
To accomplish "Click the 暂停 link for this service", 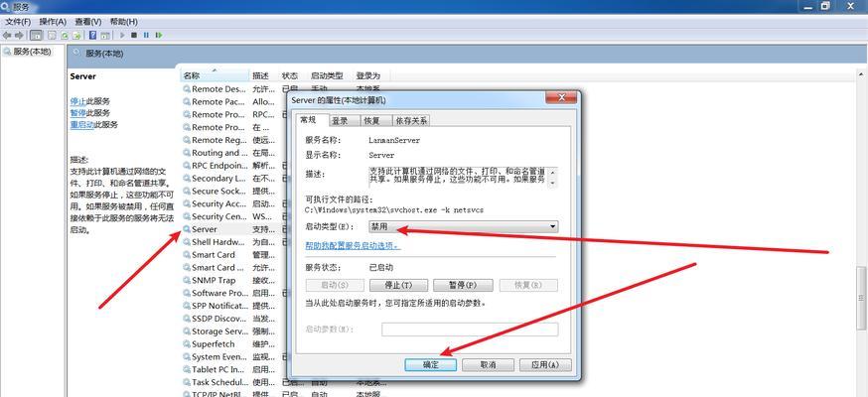I will [78, 113].
